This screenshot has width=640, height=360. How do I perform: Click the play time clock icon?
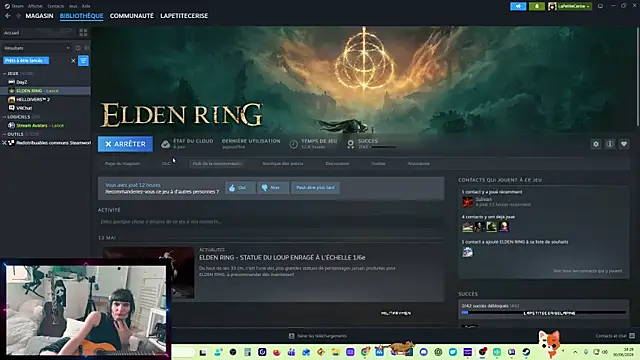click(x=293, y=144)
